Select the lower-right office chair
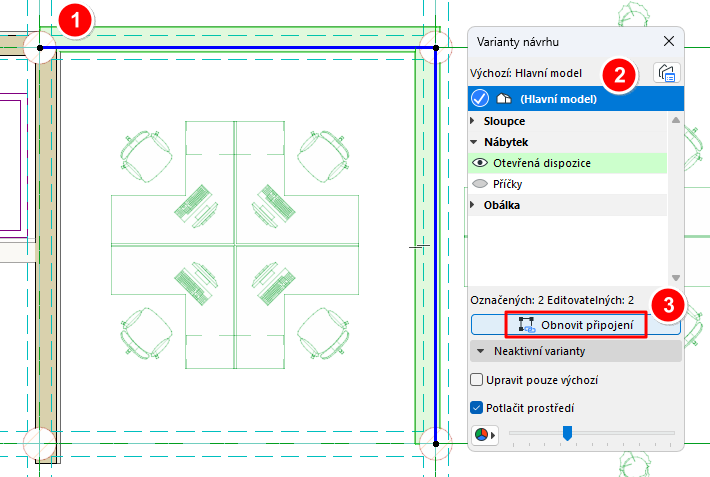710x477 pixels. (323, 333)
